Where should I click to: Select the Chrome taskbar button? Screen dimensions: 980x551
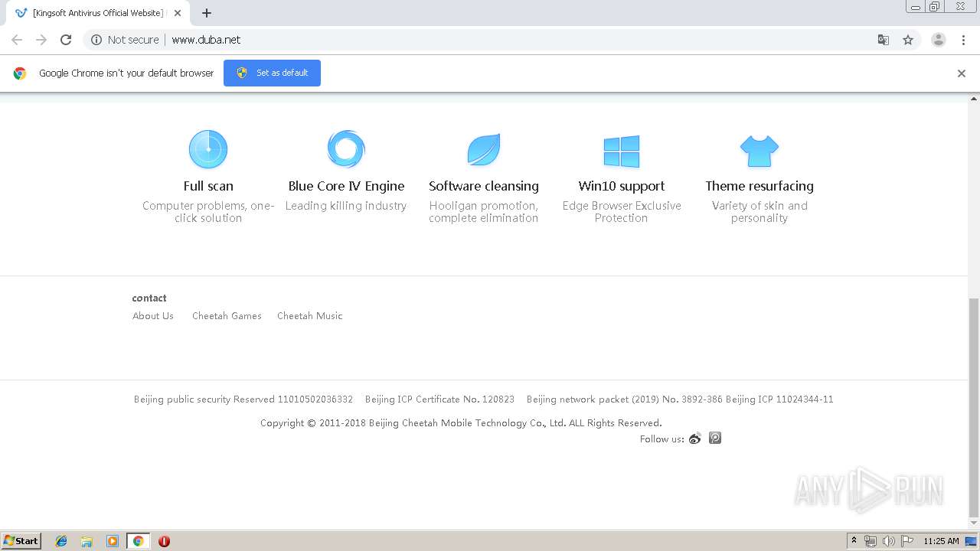(138, 541)
